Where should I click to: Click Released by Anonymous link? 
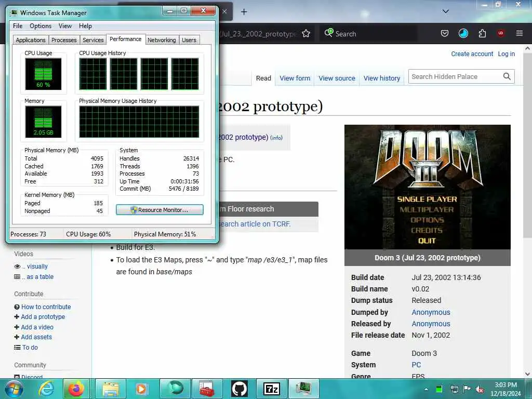tap(431, 324)
